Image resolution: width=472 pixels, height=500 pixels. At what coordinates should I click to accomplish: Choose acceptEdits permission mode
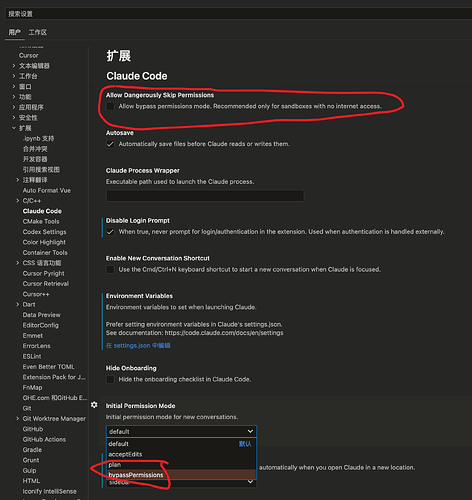pyautogui.click(x=181, y=454)
